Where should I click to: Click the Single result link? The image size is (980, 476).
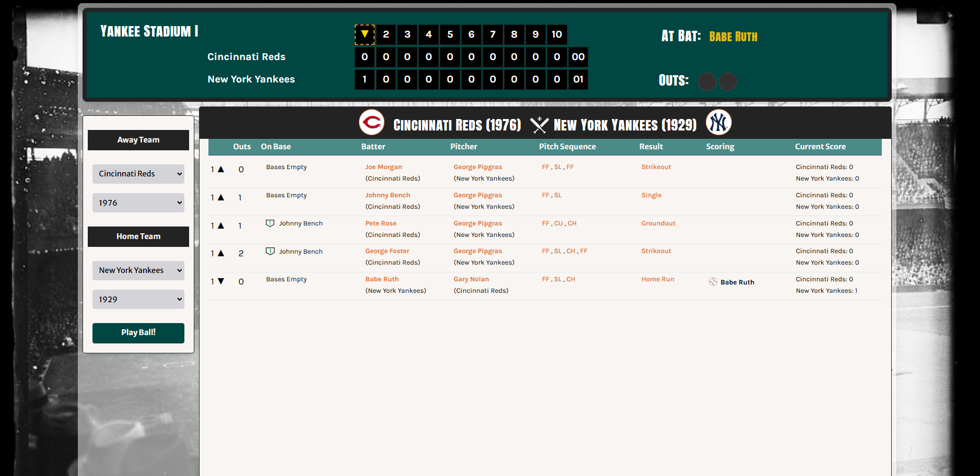coord(651,195)
